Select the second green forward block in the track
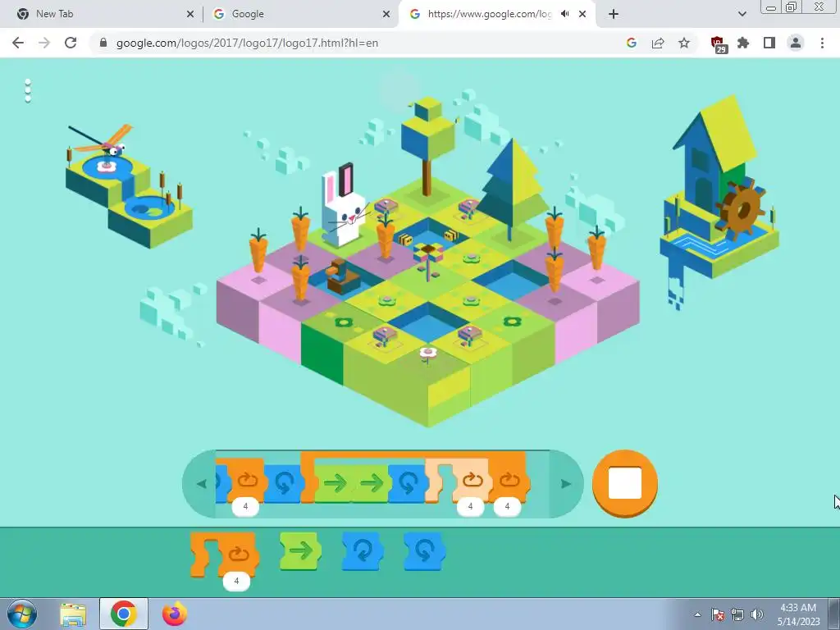 pos(372,483)
